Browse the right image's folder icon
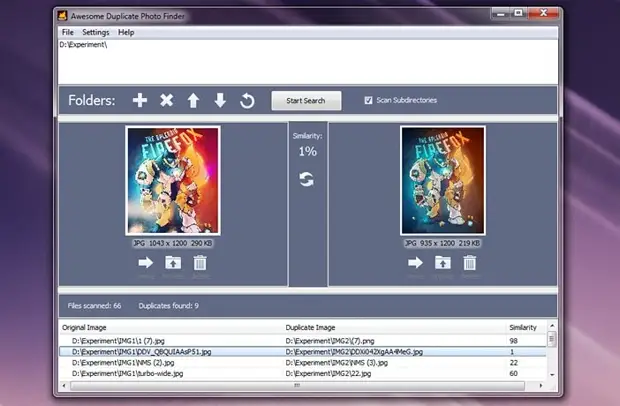 click(442, 263)
